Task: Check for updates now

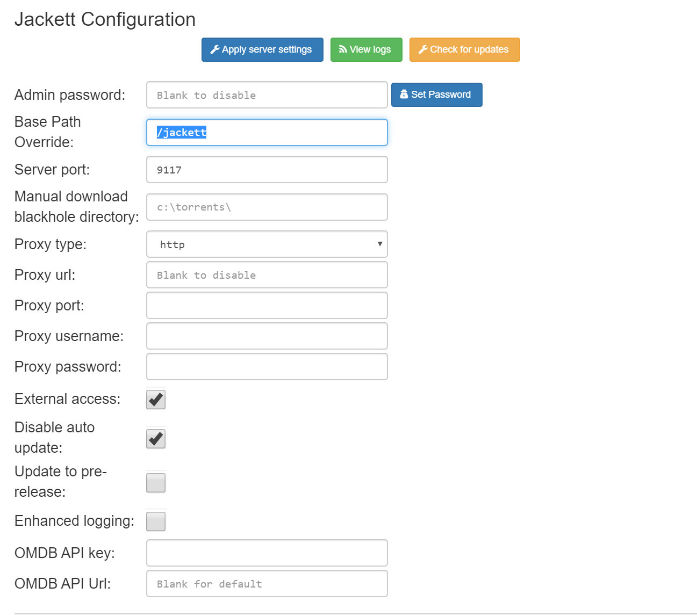Action: [464, 49]
